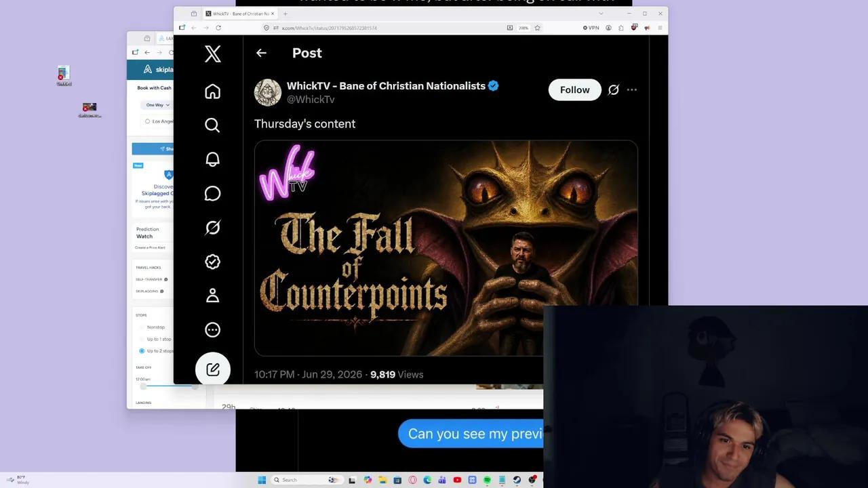The height and width of the screenshot is (488, 868).
Task: Click Create a Price Alert link
Action: click(151, 248)
